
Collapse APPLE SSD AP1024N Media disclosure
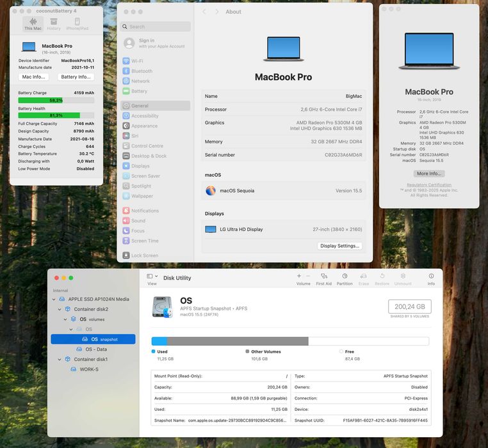pyautogui.click(x=54, y=300)
